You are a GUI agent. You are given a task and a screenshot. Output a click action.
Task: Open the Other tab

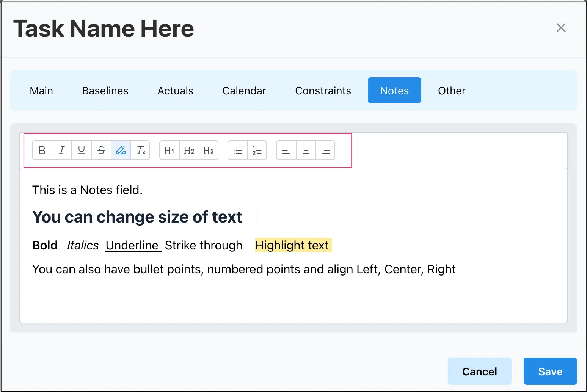[452, 91]
